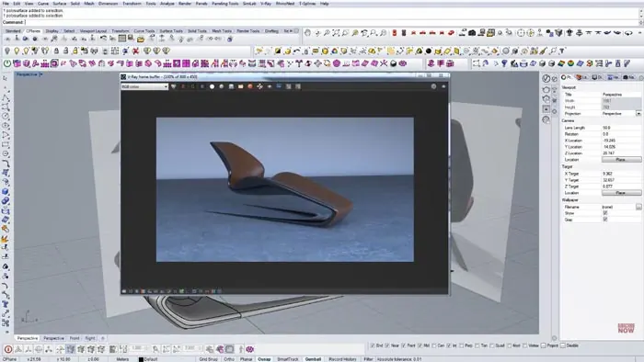Click region render icon in frame buffer toolbar
The image size is (644, 362).
coord(279,86)
